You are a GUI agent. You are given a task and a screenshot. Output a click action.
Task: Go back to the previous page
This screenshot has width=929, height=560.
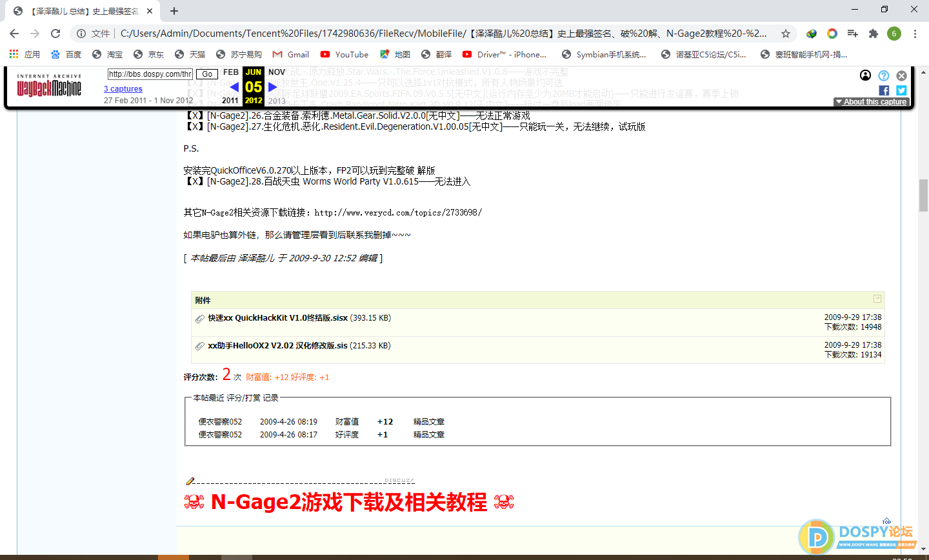14,34
